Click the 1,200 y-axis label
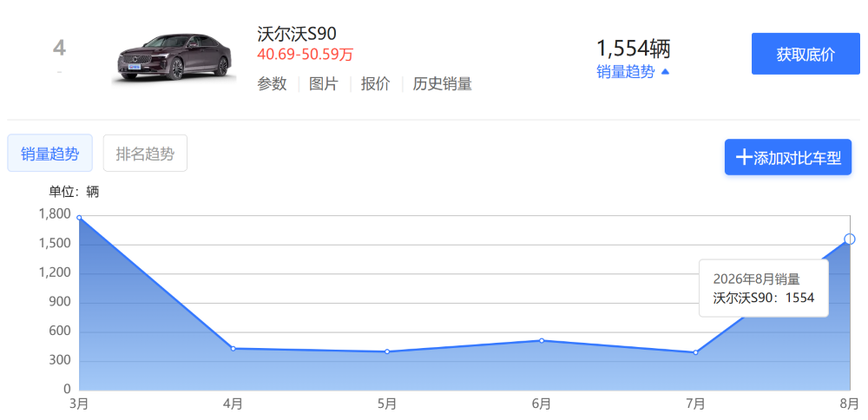The image size is (868, 420). (56, 272)
